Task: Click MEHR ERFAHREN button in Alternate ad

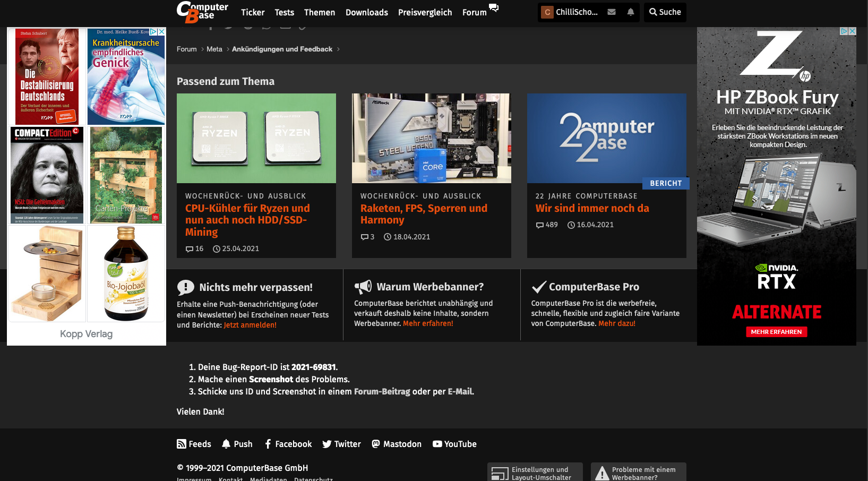Action: (x=776, y=332)
